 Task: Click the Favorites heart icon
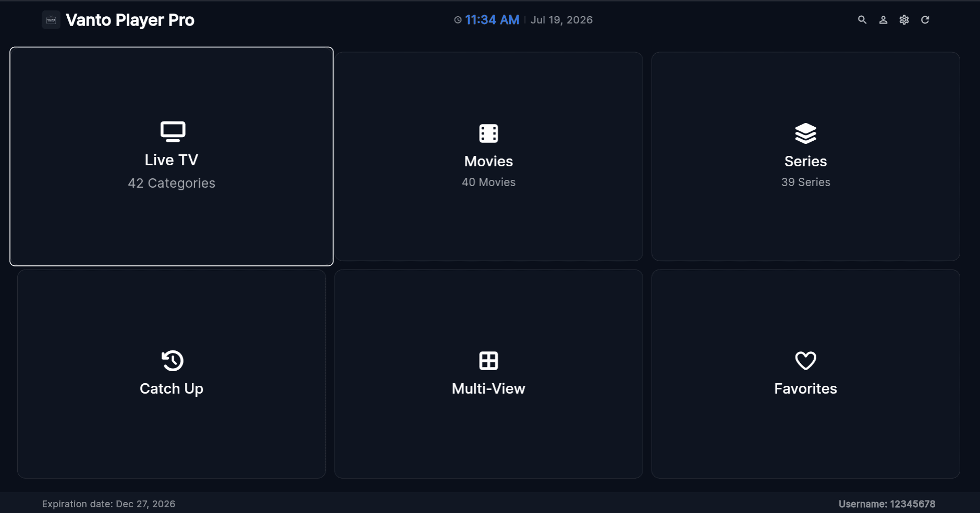pyautogui.click(x=805, y=361)
